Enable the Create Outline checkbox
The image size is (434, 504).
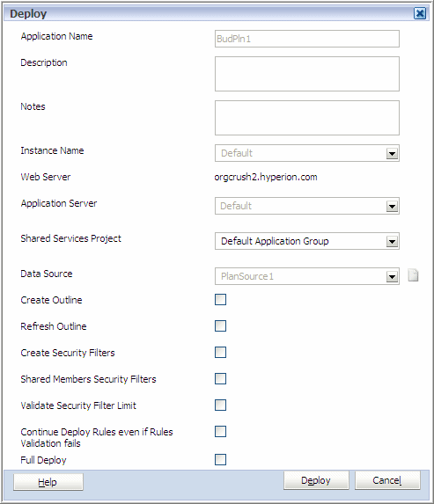[x=220, y=300]
